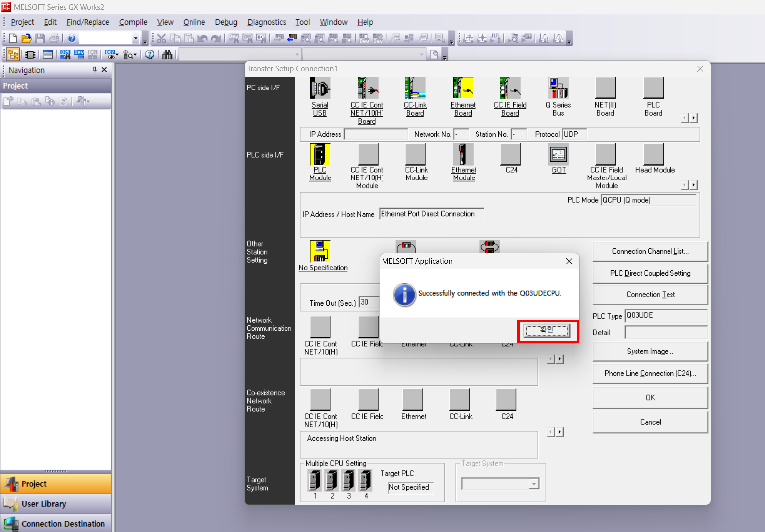Switch to User Library navigation tab
The image size is (765, 532).
tap(56, 504)
